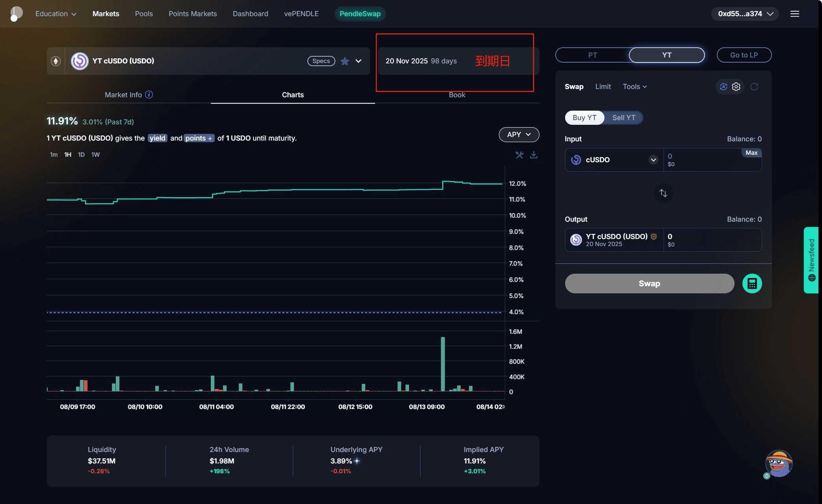Click the large Swap button

pos(649,283)
